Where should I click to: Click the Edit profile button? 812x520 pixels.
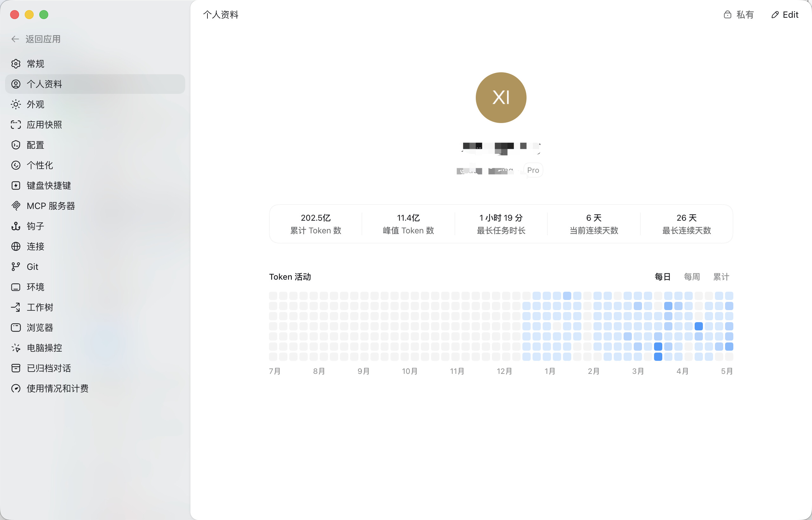point(785,15)
